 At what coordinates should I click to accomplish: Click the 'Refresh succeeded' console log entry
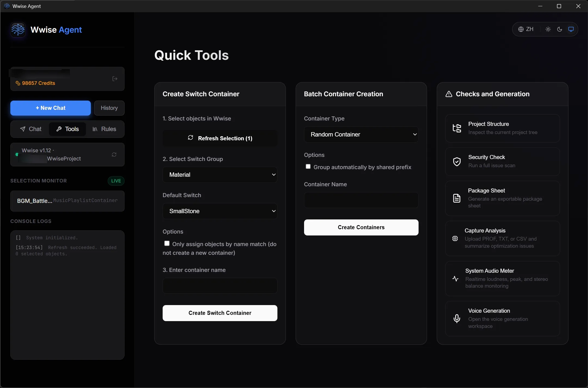pyautogui.click(x=66, y=251)
